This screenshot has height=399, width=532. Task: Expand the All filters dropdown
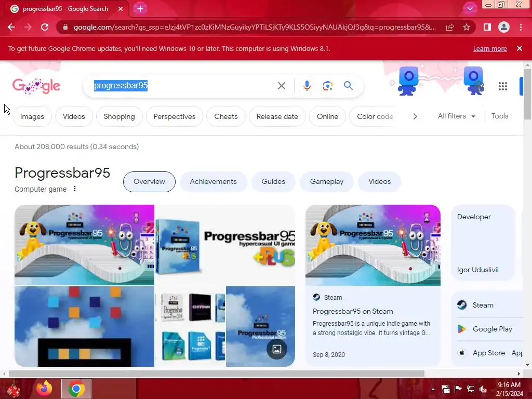[456, 116]
